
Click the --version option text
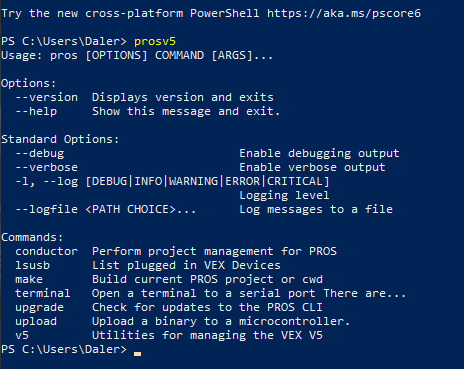pyautogui.click(x=46, y=97)
